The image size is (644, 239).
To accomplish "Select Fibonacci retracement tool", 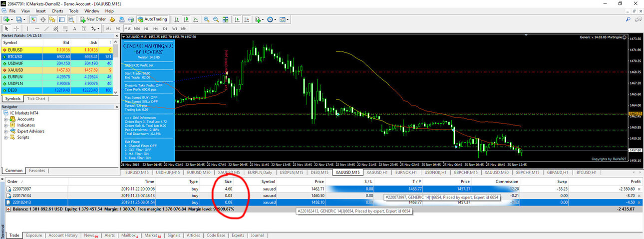I will click(65, 28).
